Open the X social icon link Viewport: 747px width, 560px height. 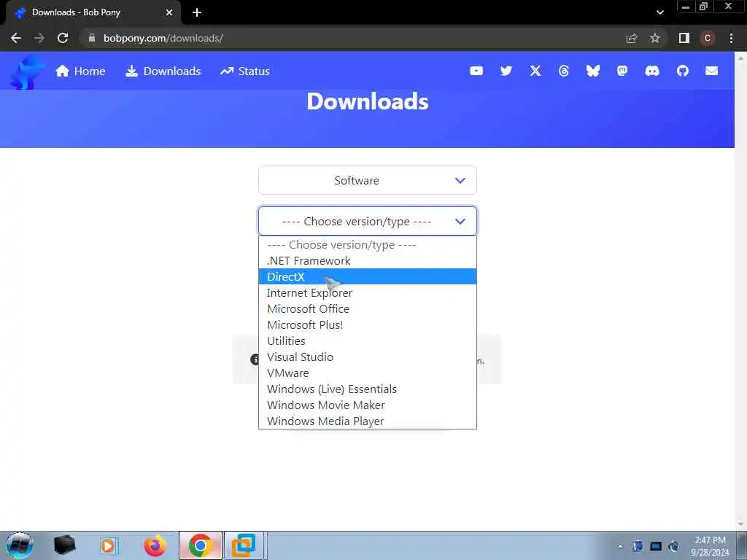click(x=535, y=71)
